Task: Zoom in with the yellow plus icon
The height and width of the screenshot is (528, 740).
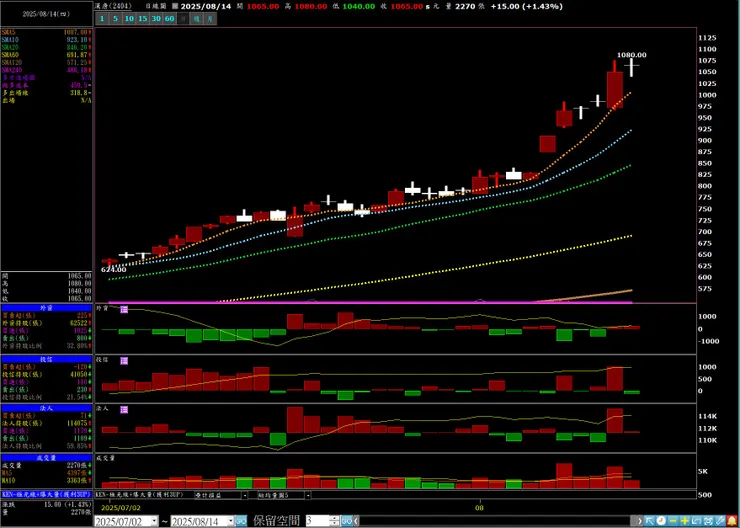Action: (684, 521)
